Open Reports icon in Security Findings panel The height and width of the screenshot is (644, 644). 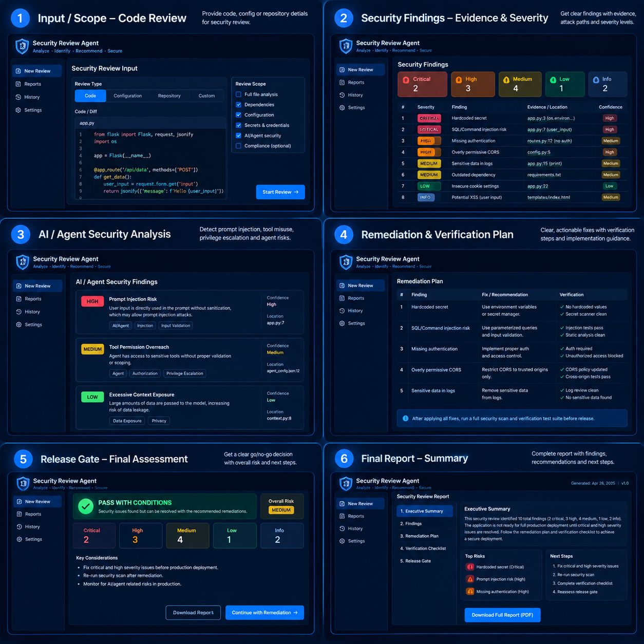(342, 82)
